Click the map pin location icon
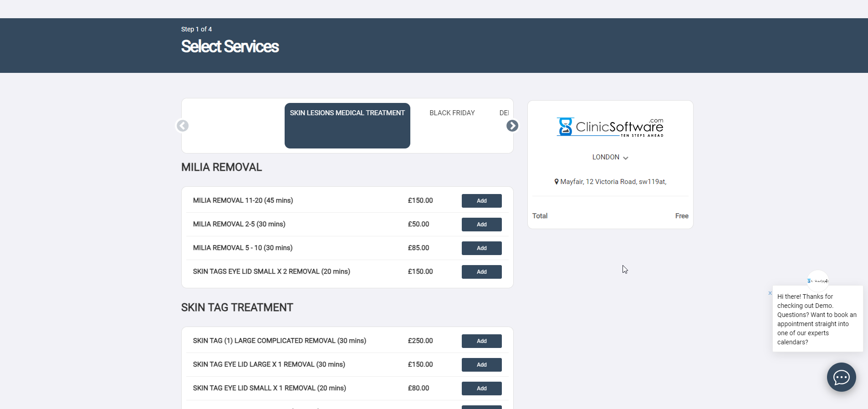This screenshot has width=868, height=409. [x=556, y=182]
